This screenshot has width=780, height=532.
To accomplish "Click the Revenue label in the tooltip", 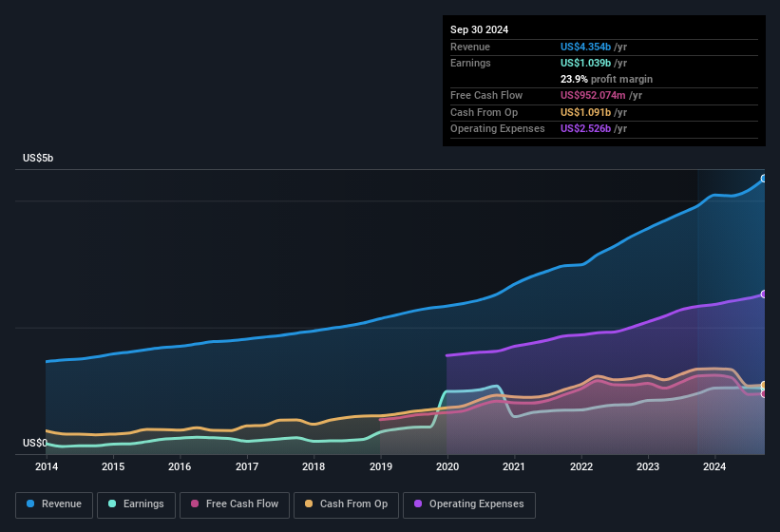I will pyautogui.click(x=470, y=47).
